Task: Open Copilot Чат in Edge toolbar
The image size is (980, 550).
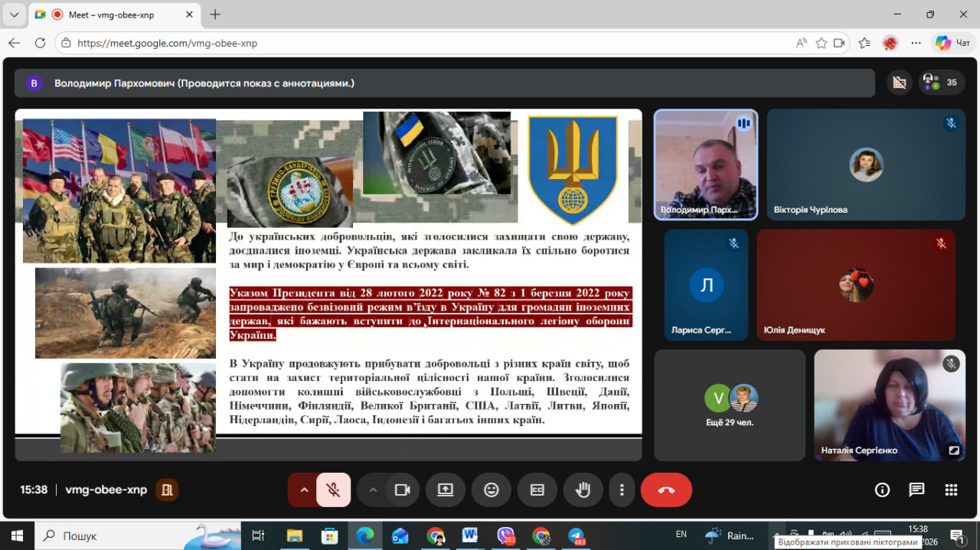Action: [x=952, y=43]
